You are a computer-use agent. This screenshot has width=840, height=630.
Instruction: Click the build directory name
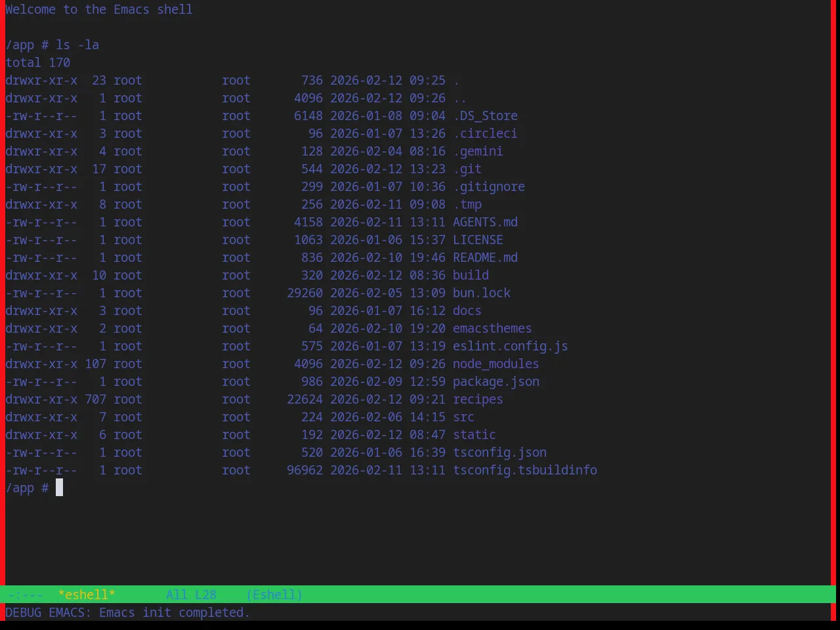[471, 275]
